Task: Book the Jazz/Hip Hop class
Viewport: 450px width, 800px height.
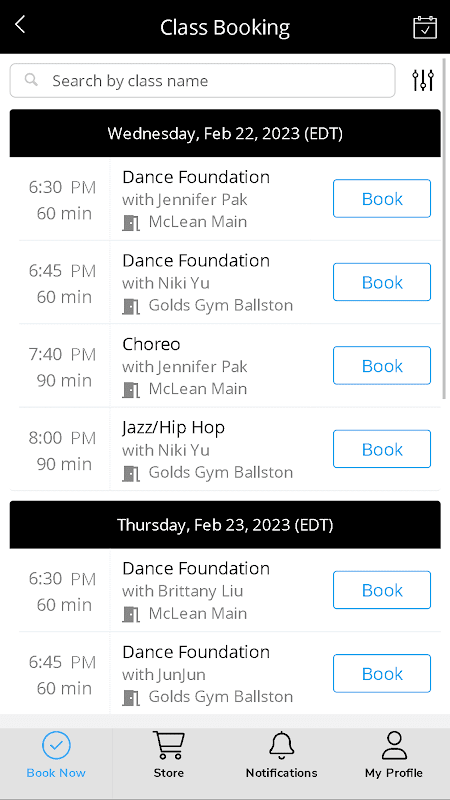Action: 382,449
